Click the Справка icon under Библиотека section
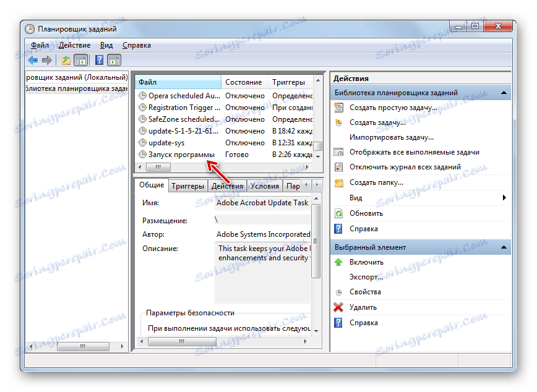The width and height of the screenshot is (537, 392). (x=338, y=229)
